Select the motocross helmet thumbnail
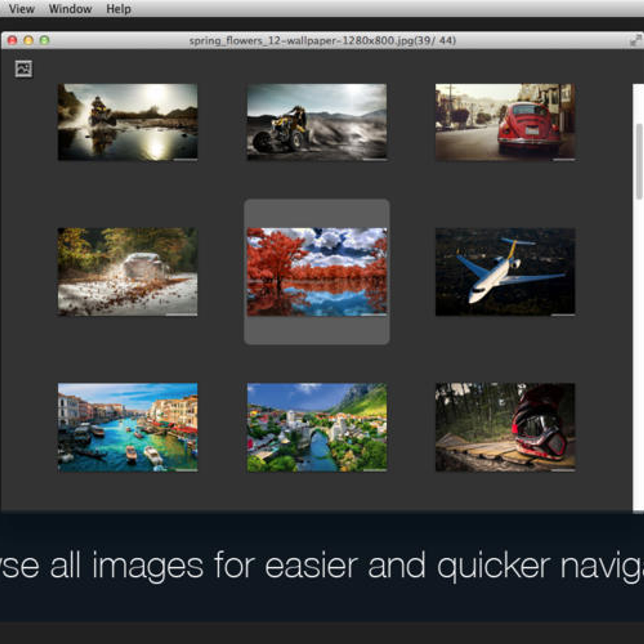644x644 pixels. pyautogui.click(x=505, y=427)
